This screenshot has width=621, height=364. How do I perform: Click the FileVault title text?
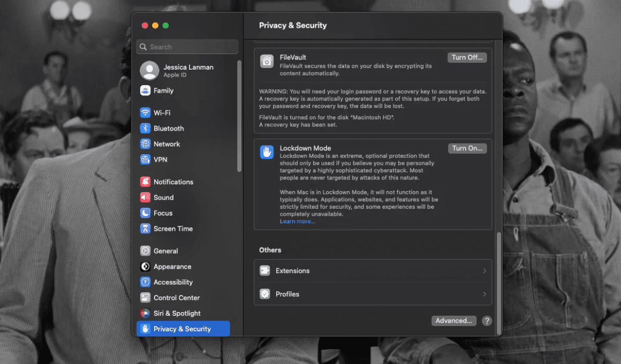point(293,57)
